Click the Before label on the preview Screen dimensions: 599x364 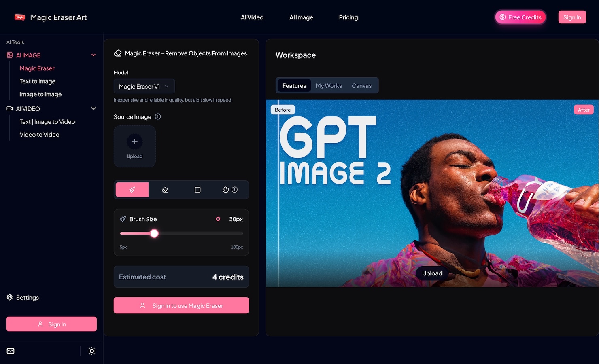click(x=283, y=110)
